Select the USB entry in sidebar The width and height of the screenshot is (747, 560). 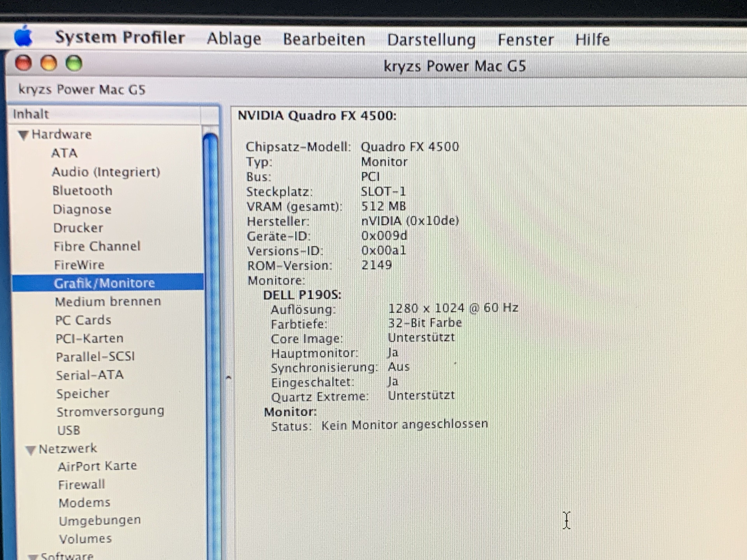68,430
